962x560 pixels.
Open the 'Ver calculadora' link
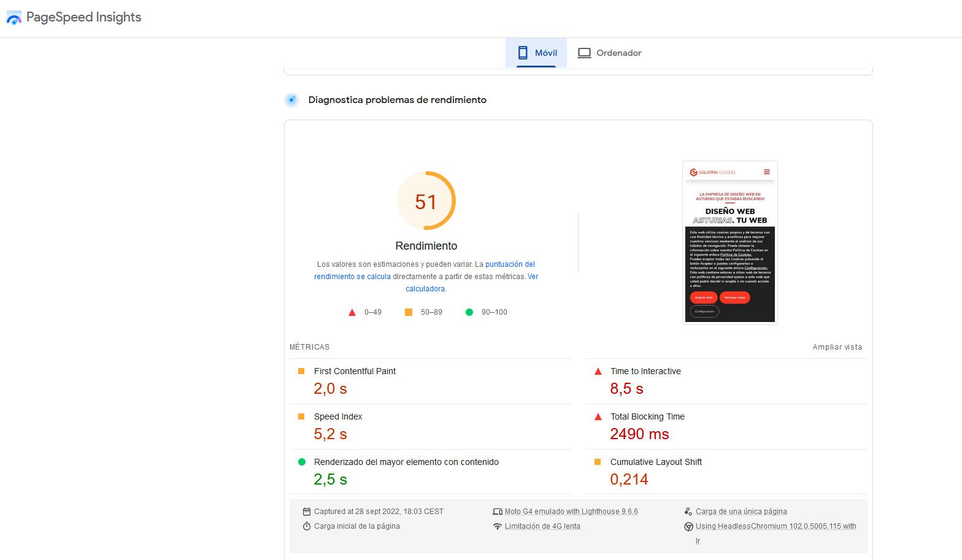point(472,283)
